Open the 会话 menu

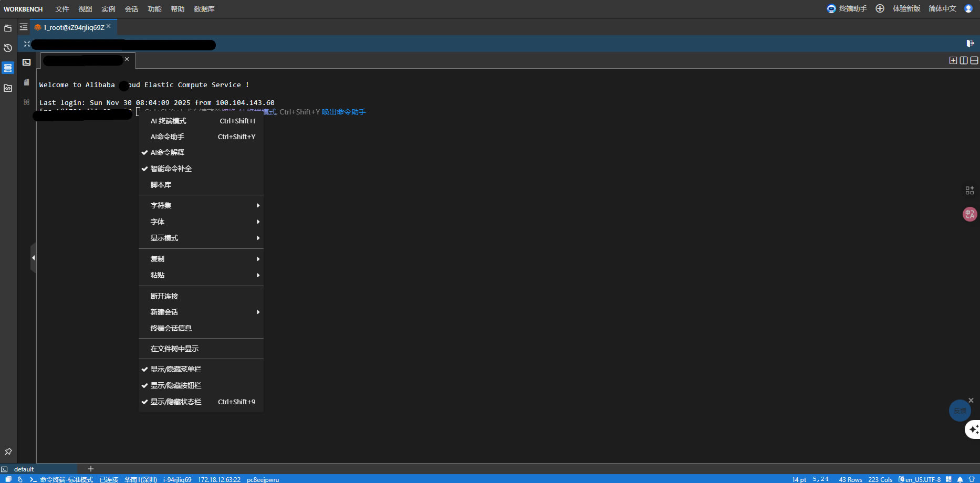coord(131,9)
